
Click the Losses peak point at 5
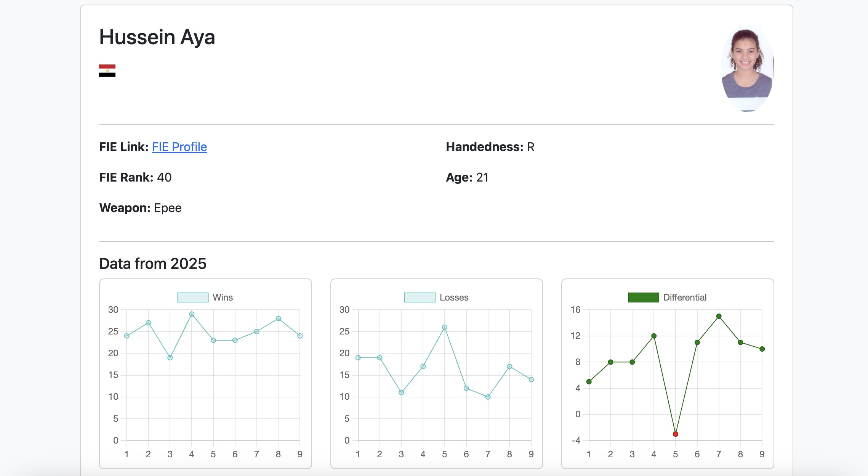(444, 327)
